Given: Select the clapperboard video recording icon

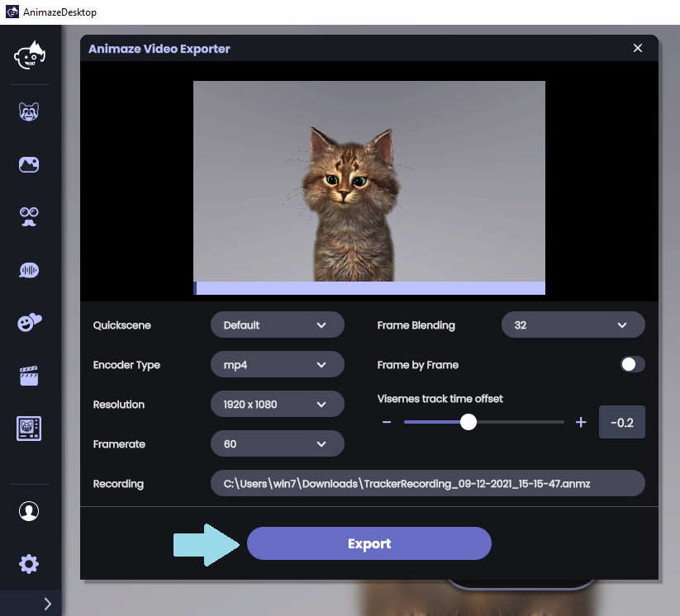Looking at the screenshot, I should pyautogui.click(x=29, y=376).
